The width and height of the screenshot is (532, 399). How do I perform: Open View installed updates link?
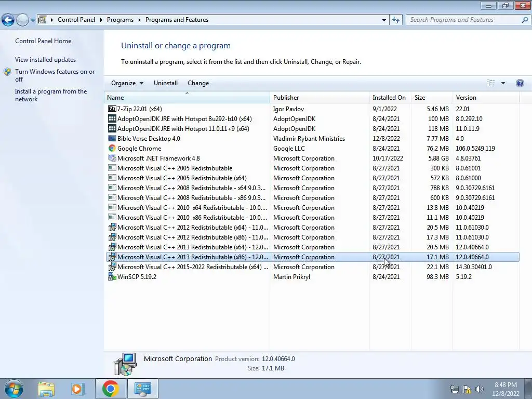[x=46, y=59]
